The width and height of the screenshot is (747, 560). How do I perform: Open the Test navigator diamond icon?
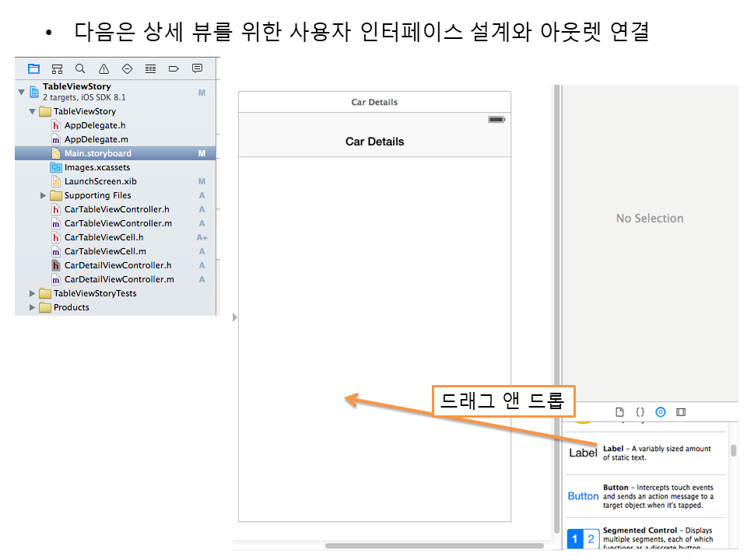[x=127, y=68]
